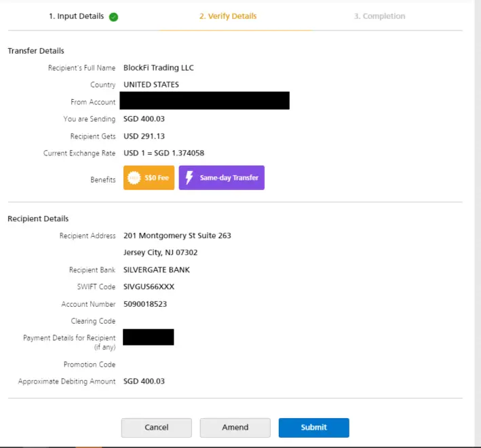Open the Input Details step
Viewport: 481px width, 448px height.
point(77,16)
